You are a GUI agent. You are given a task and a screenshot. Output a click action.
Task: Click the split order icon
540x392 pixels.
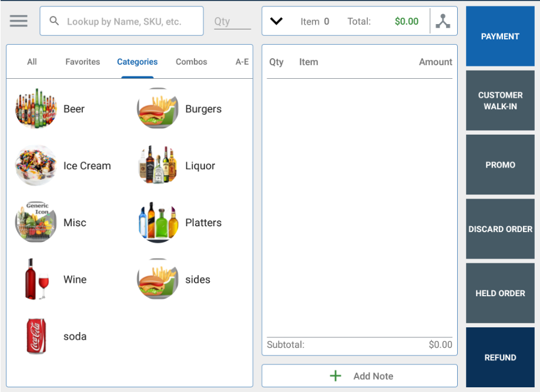pyautogui.click(x=443, y=21)
